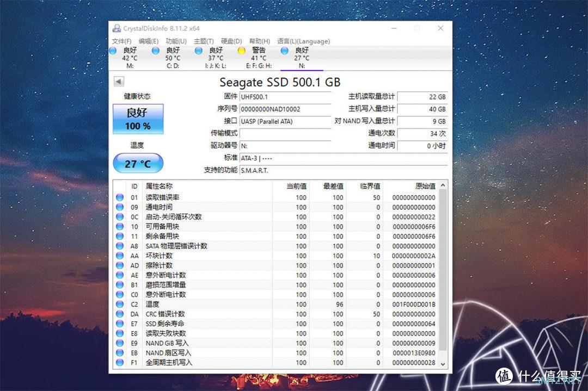Click the host reads total 22 GB
588x391 pixels.
(422, 97)
